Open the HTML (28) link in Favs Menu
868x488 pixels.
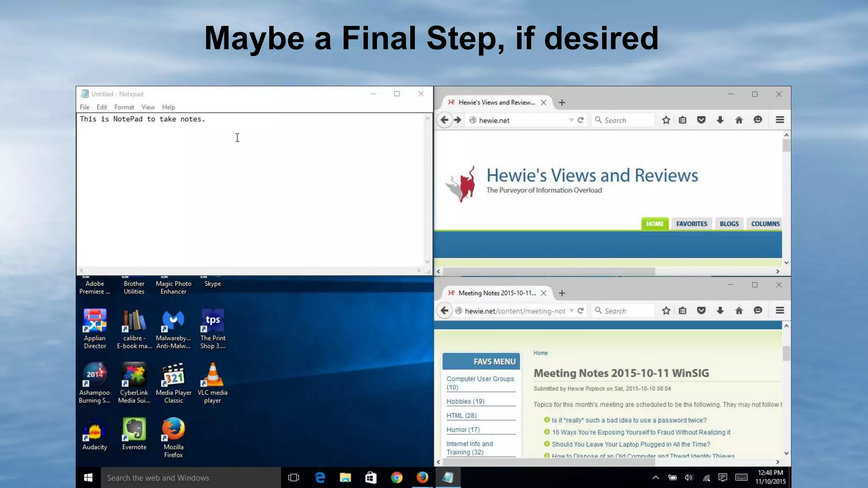462,416
